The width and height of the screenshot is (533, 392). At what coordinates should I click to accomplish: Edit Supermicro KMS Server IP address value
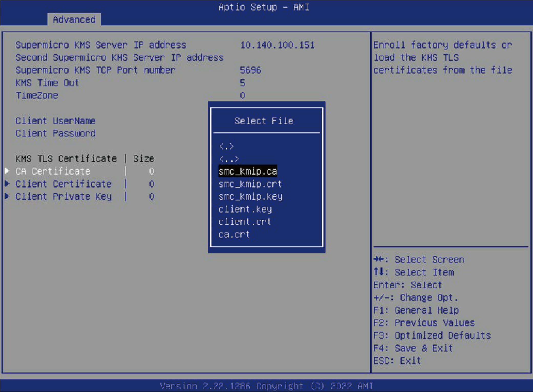[277, 45]
